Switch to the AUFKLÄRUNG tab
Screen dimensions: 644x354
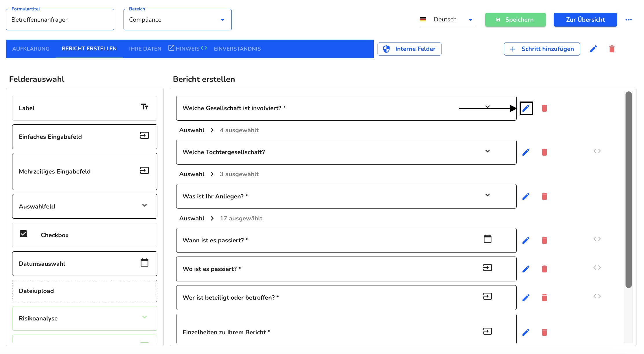[31, 49]
